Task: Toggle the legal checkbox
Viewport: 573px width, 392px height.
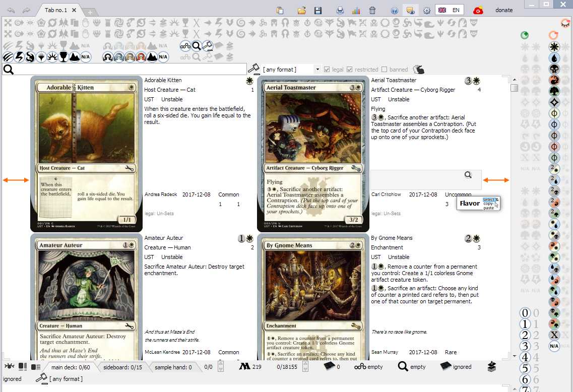Action: point(327,70)
